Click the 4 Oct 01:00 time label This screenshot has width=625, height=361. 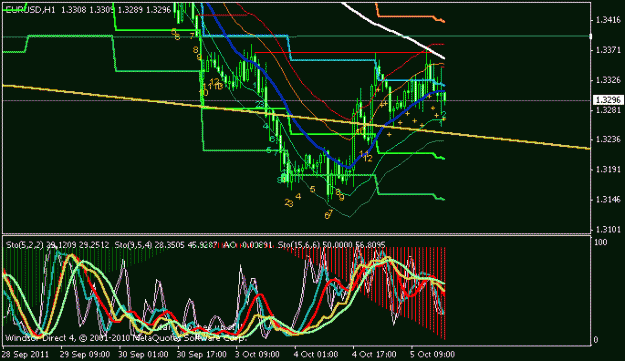click(316, 354)
